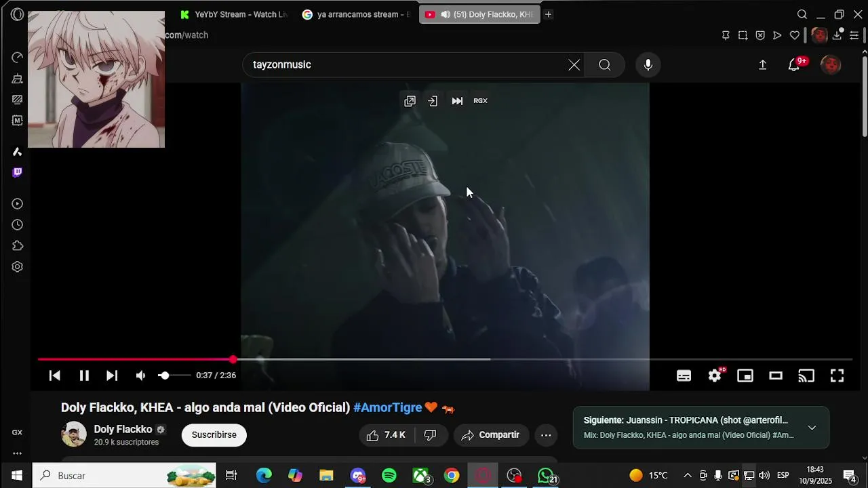Image resolution: width=868 pixels, height=488 pixels.
Task: Click the Compartir share button
Action: click(490, 435)
